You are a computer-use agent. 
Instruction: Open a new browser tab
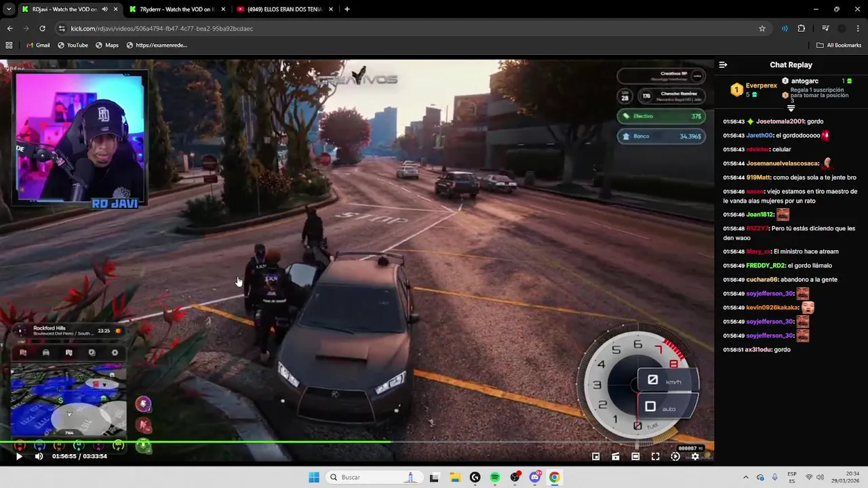347,9
